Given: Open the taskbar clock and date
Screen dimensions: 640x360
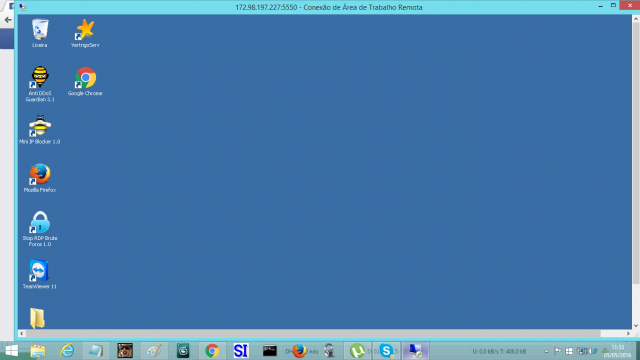Looking at the screenshot, I should pos(618,351).
